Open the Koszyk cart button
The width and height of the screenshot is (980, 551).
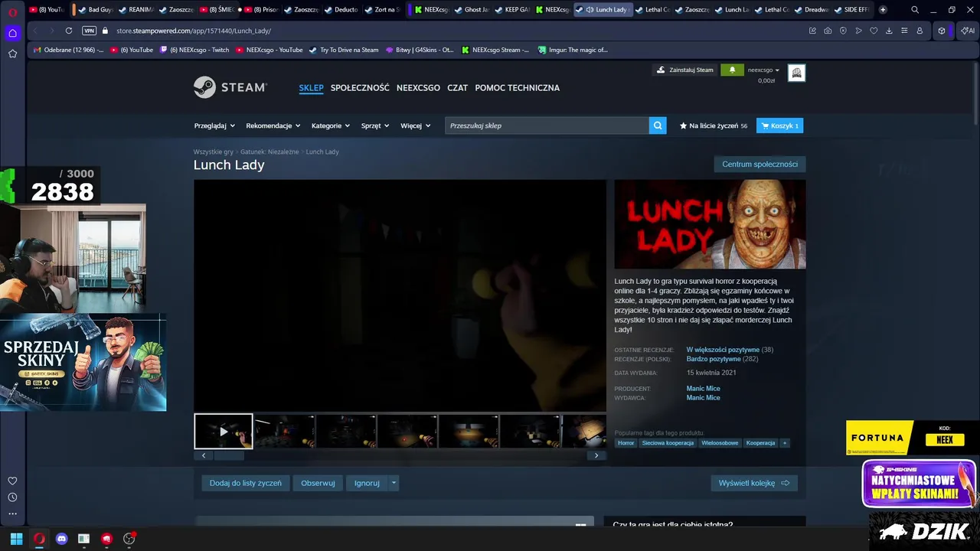point(779,126)
